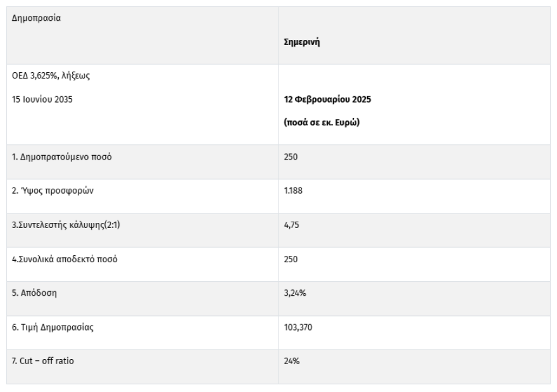
Task: Click the 1. Δημοπρατούμενο ποσό label
Action: point(62,157)
